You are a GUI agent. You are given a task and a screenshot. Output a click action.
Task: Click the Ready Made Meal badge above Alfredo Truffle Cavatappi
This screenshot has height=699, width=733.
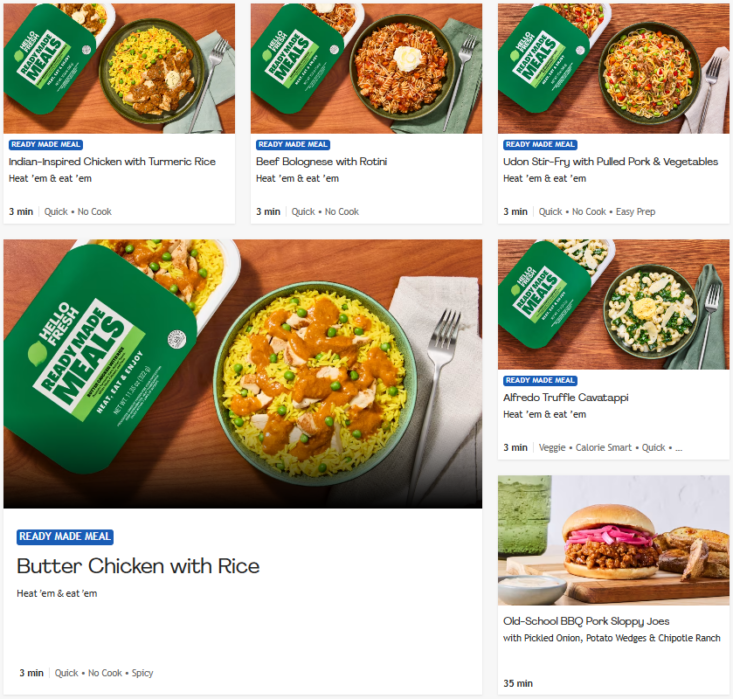pos(540,381)
